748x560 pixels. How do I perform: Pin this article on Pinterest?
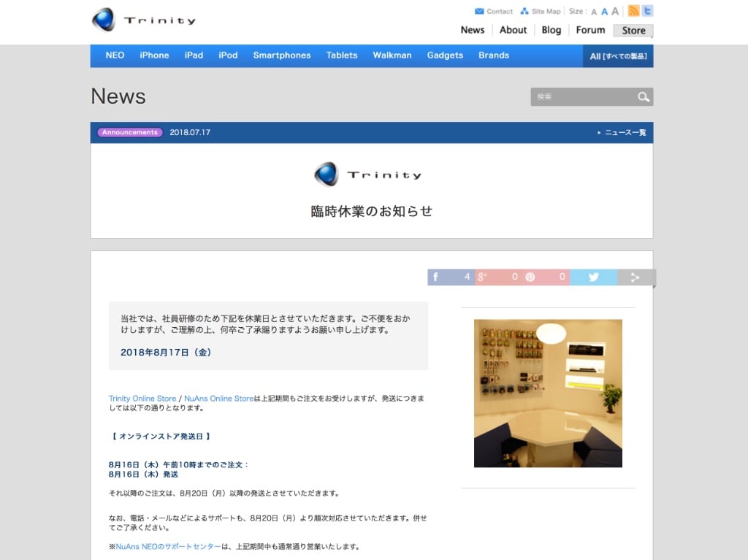point(546,277)
